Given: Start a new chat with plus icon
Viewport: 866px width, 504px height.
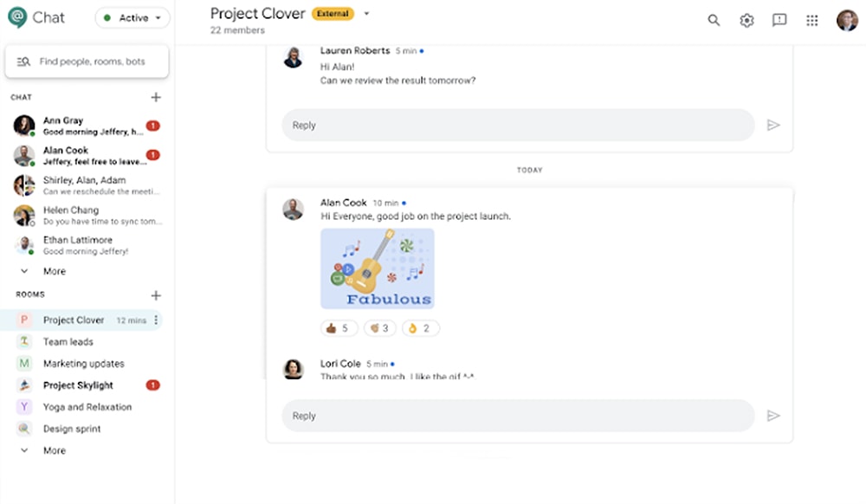Looking at the screenshot, I should pos(156,98).
